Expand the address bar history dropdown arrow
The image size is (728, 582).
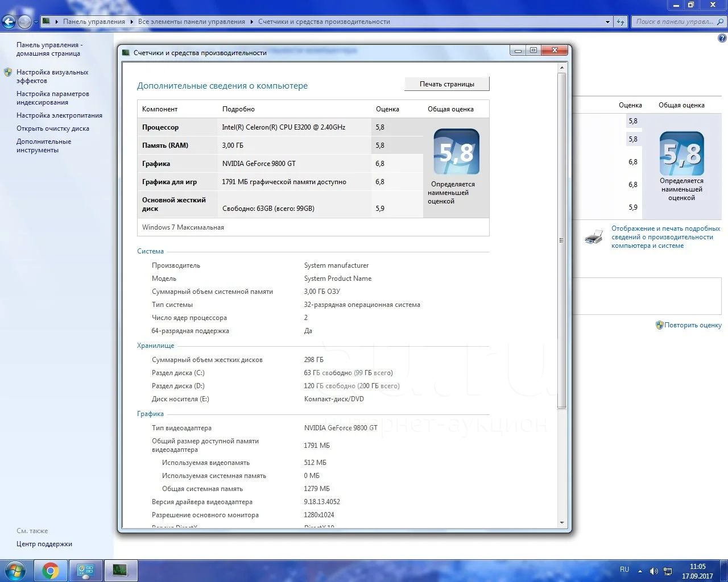coord(608,22)
